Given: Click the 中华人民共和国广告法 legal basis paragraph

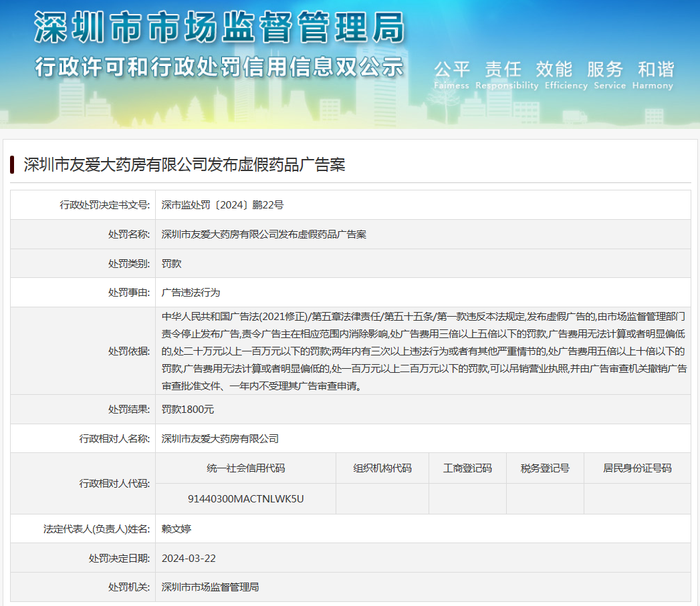Looking at the screenshot, I should pos(424,351).
